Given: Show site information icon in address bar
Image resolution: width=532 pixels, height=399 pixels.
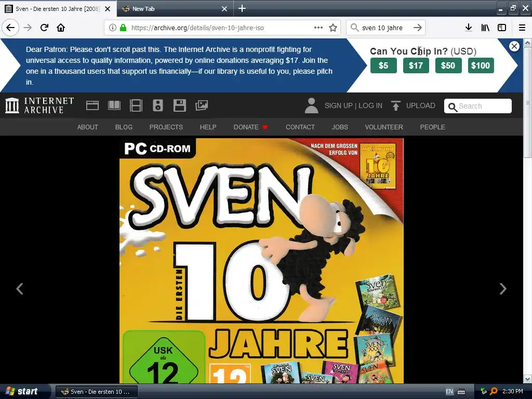Looking at the screenshot, I should click(113, 28).
